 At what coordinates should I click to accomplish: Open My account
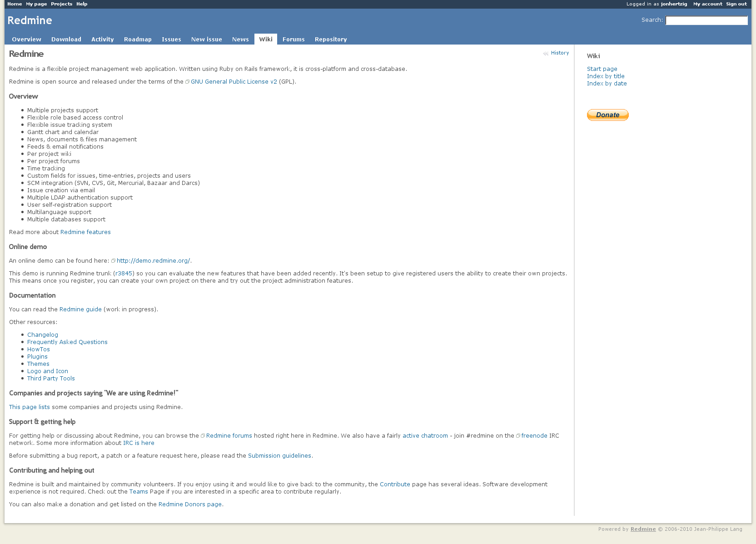click(707, 4)
